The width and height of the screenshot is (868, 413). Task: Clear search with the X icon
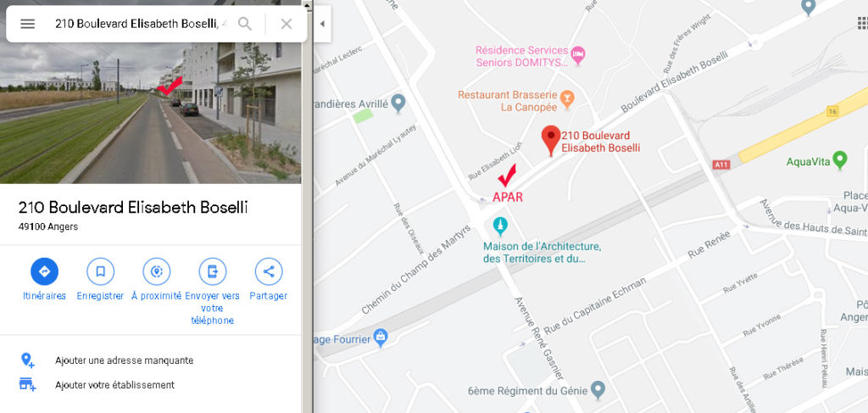pyautogui.click(x=287, y=24)
